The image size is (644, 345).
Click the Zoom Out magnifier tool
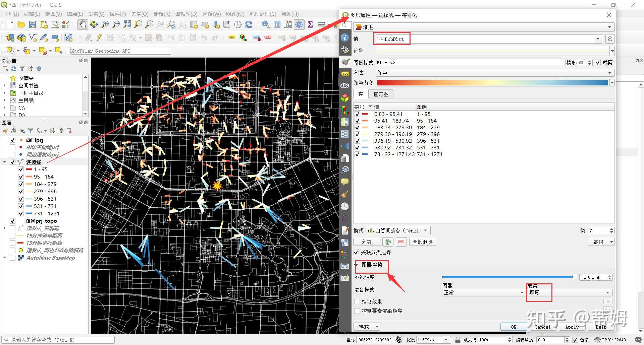pos(116,24)
